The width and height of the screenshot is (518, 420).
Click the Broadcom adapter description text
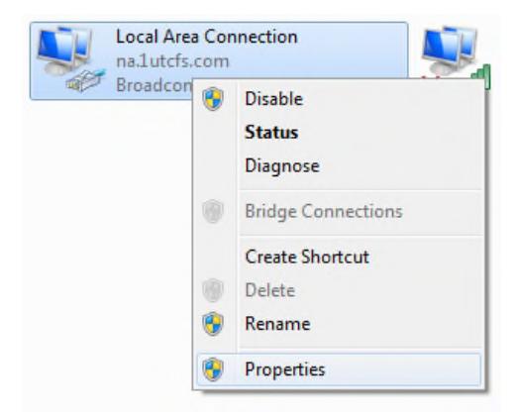(x=154, y=85)
